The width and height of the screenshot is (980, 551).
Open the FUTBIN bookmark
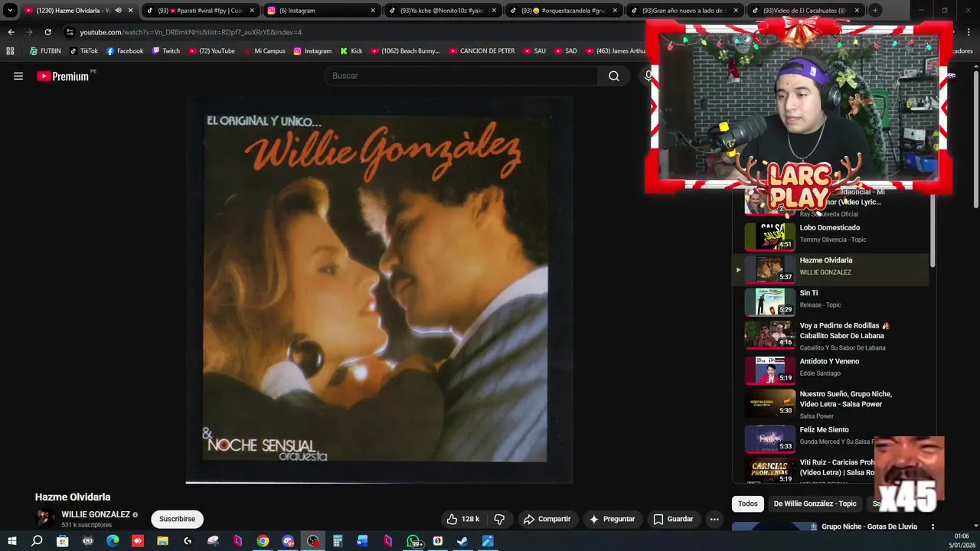(x=45, y=51)
